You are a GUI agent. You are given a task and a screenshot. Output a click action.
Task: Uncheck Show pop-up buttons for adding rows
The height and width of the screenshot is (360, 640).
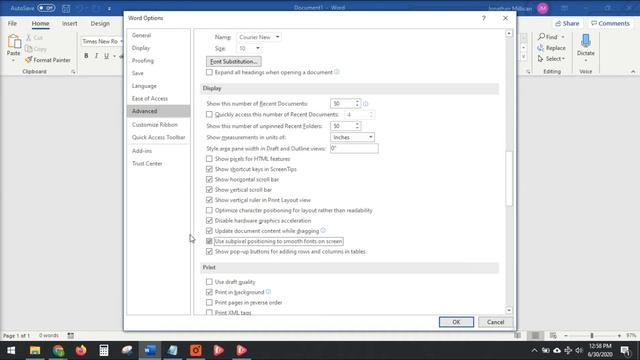point(209,251)
